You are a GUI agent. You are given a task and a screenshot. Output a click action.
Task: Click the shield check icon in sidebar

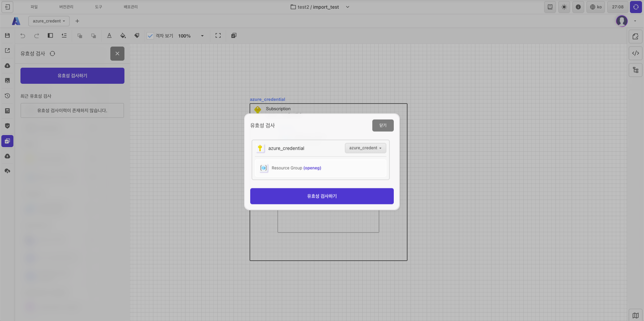tap(7, 126)
